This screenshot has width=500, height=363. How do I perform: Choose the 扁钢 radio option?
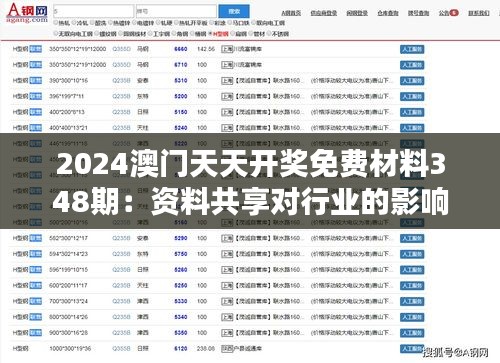click(x=233, y=34)
